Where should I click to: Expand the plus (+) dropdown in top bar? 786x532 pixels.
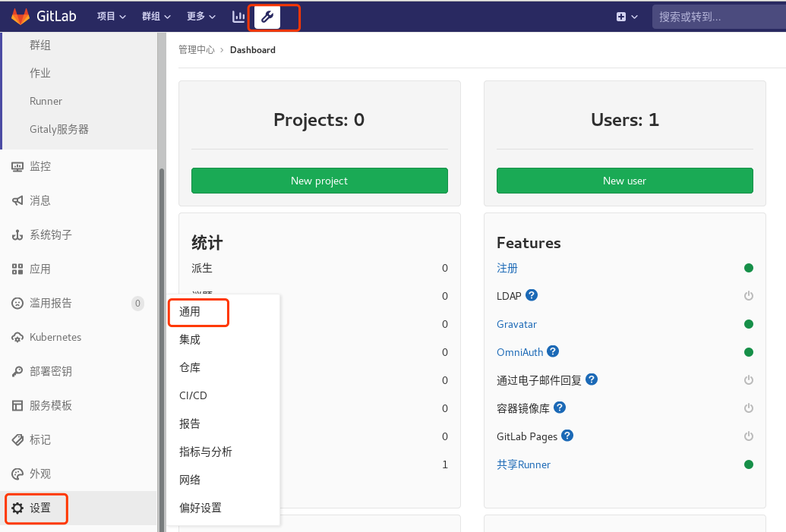pos(627,15)
